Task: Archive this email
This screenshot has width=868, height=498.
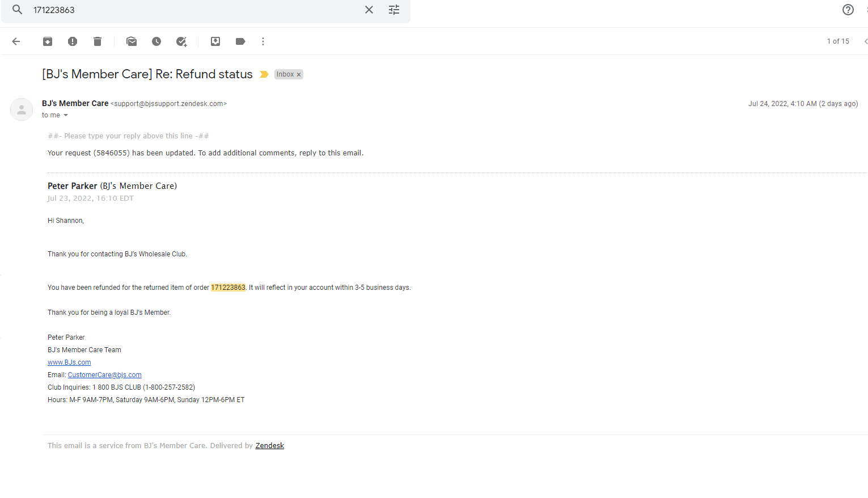Action: click(x=48, y=41)
